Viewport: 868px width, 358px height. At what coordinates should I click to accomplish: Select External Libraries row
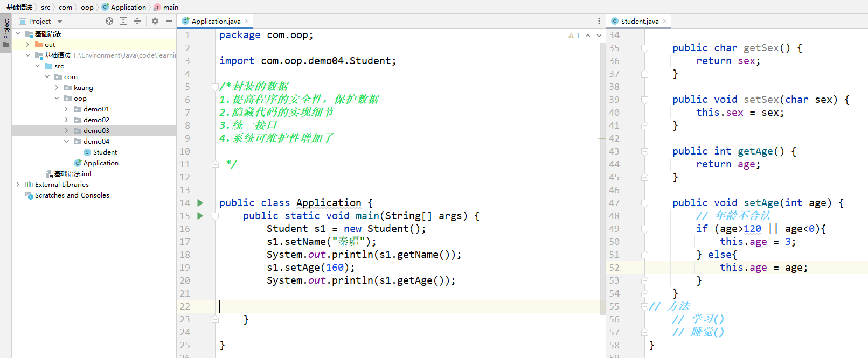(94, 184)
